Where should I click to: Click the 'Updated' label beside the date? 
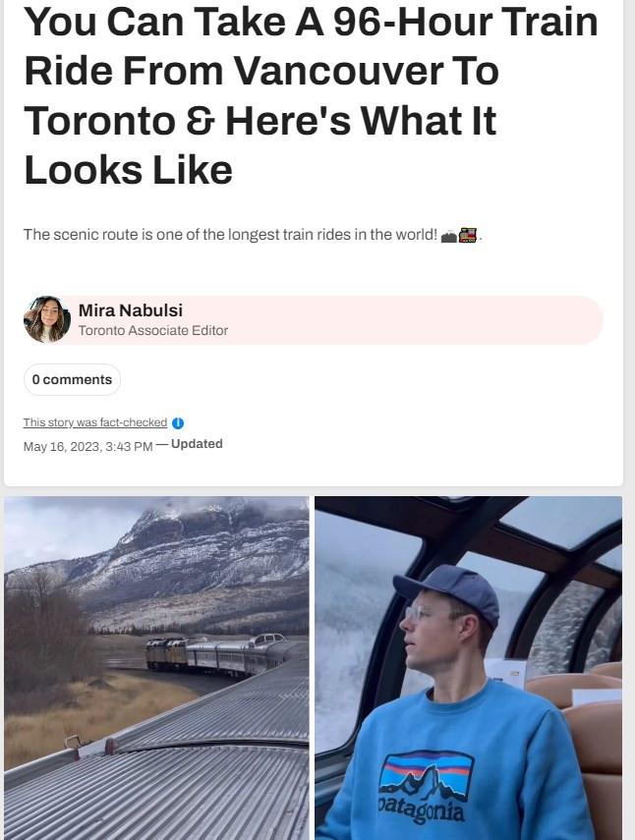point(197,444)
